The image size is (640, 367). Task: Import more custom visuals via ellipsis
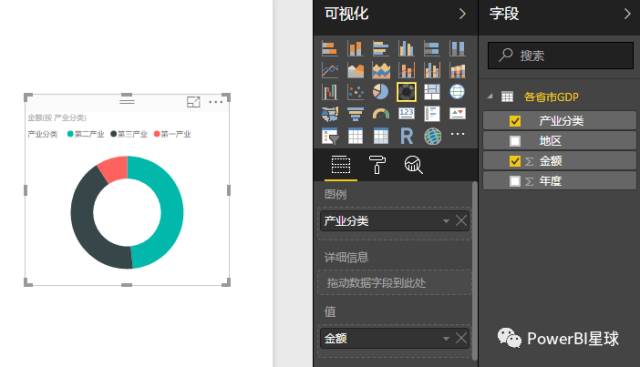457,134
